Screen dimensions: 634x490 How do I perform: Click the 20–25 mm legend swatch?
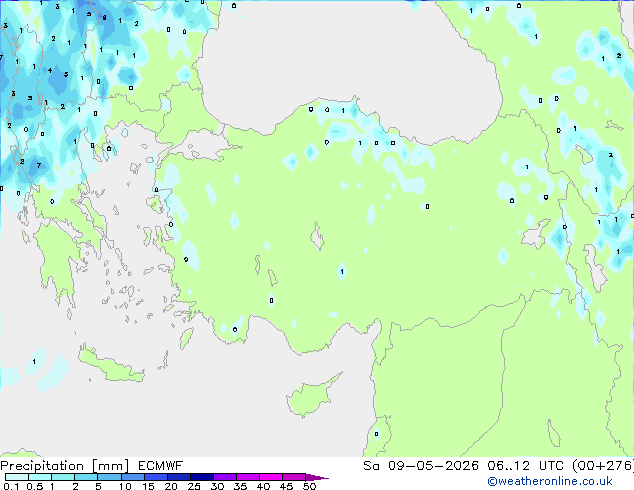pos(178,477)
